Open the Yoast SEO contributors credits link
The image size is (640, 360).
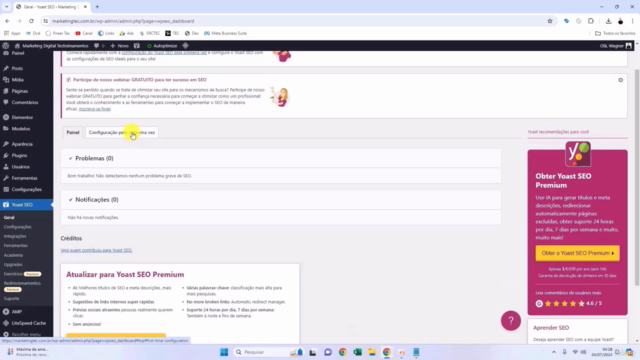tap(96, 250)
